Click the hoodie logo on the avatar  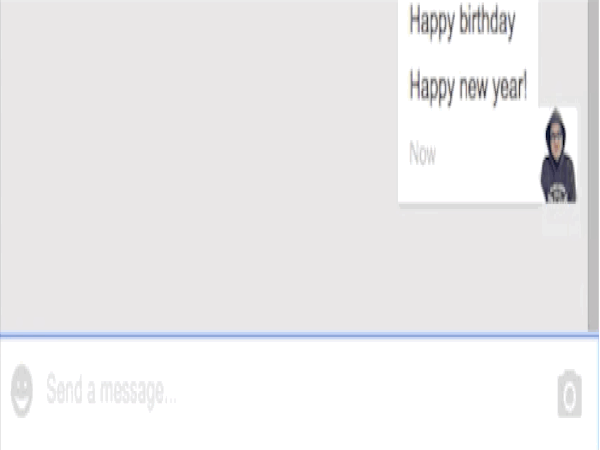558,193
